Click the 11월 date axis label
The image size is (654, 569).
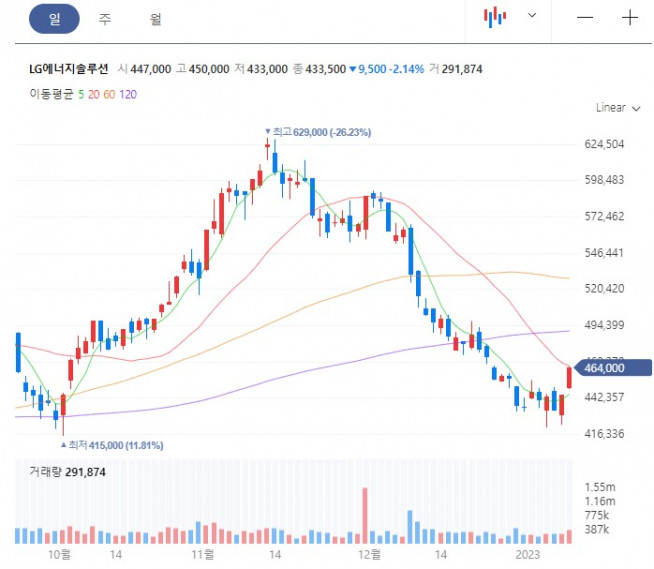(203, 553)
